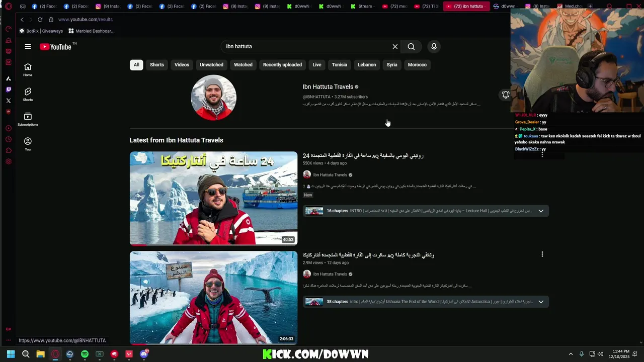The width and height of the screenshot is (644, 362).
Task: Show hidden icons in the system tray
Action: (x=571, y=354)
